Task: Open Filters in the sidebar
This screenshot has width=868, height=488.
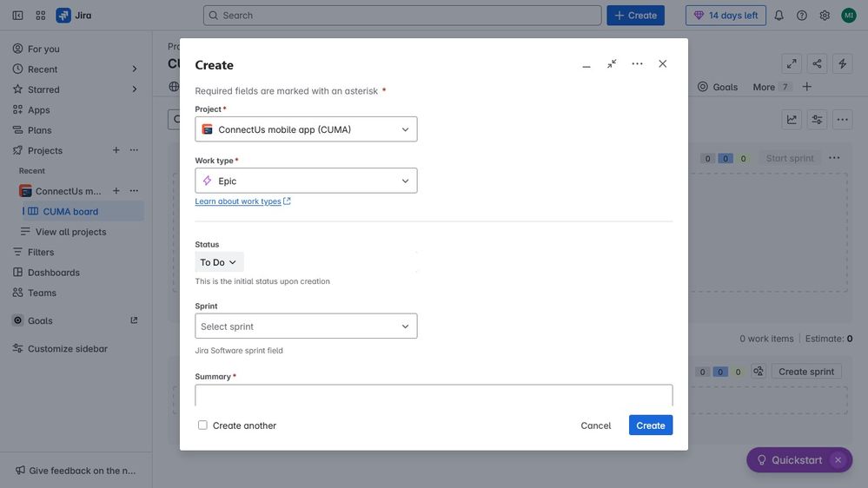Action: [x=41, y=252]
